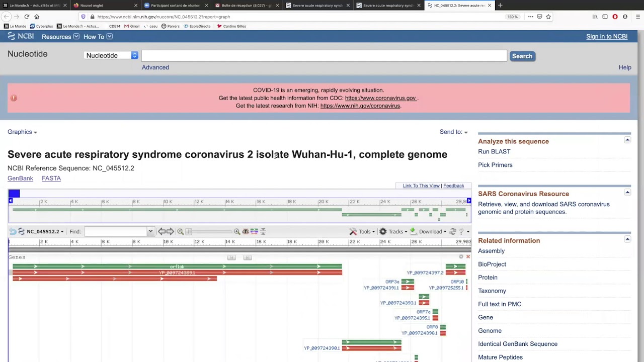Reload the page with browser refresh icon

click(27, 17)
